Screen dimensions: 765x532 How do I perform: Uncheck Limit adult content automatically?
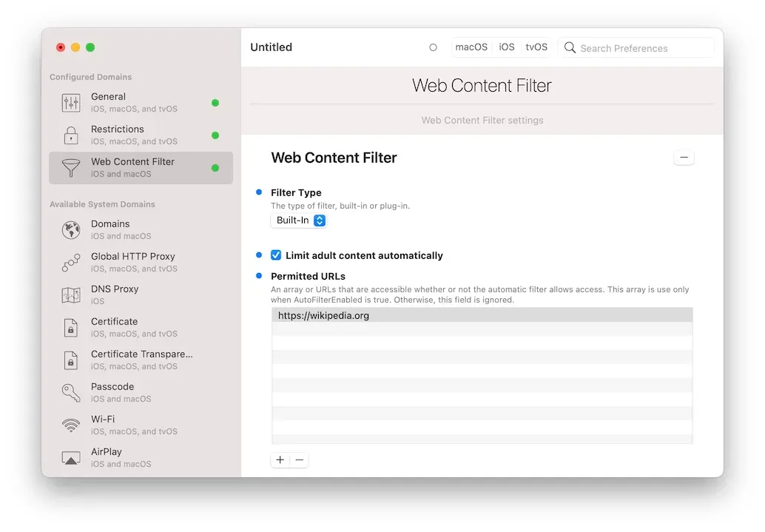276,255
